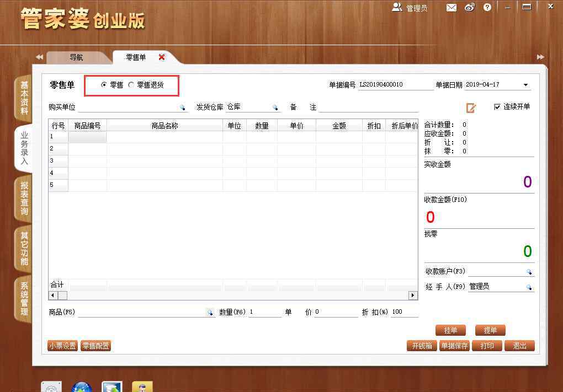Click the help question mark icon
Viewport: 563px width, 392px height.
coord(487,7)
